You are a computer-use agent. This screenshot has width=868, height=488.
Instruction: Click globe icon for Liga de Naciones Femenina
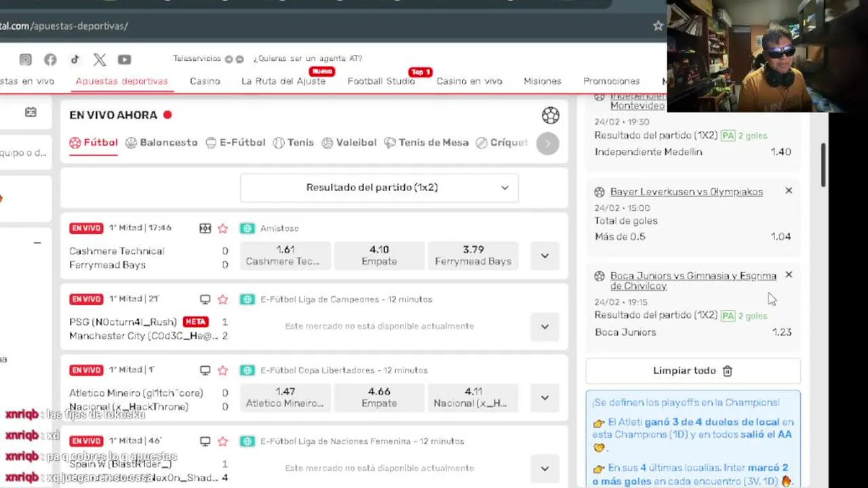[x=248, y=441]
